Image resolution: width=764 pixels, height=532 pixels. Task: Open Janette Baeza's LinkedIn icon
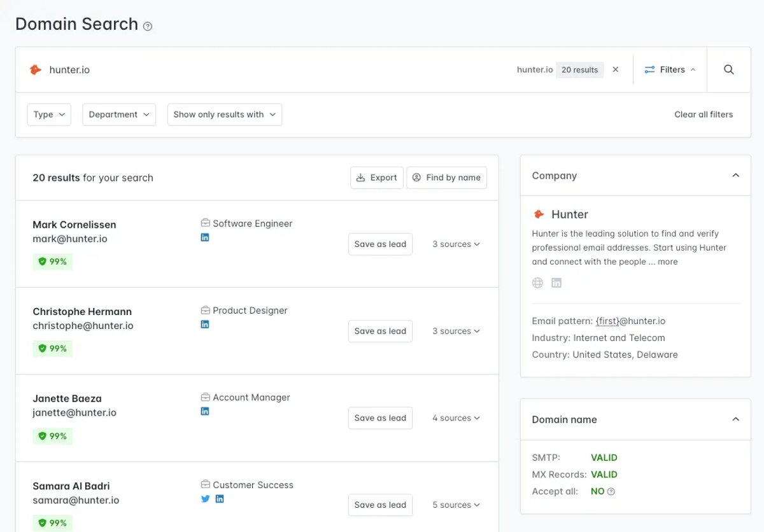(205, 412)
